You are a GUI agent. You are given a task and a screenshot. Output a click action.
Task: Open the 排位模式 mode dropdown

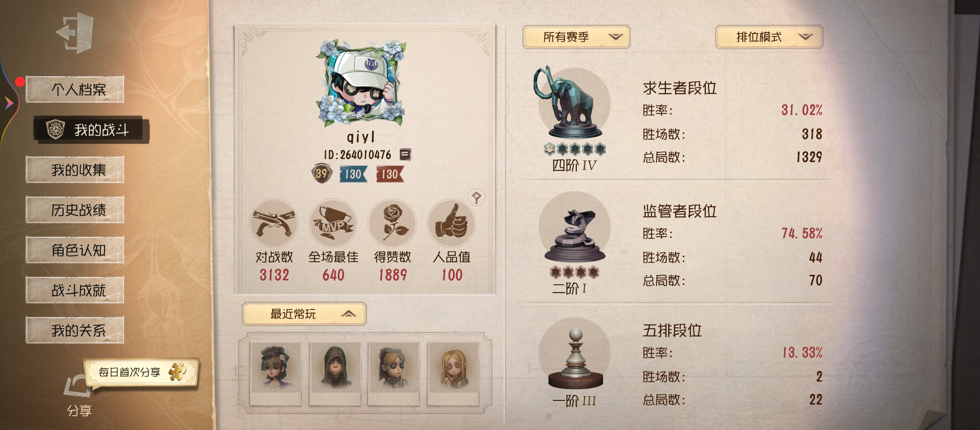pos(769,37)
